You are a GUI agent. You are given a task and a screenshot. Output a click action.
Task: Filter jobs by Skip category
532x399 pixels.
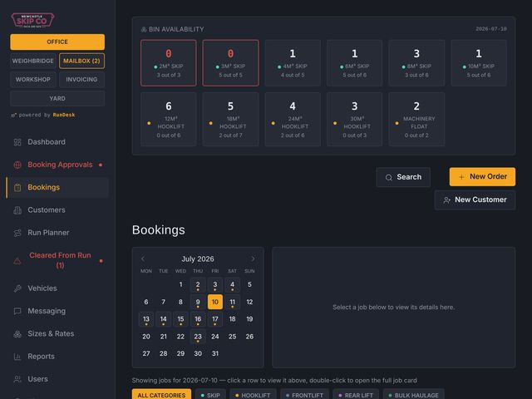210,395
